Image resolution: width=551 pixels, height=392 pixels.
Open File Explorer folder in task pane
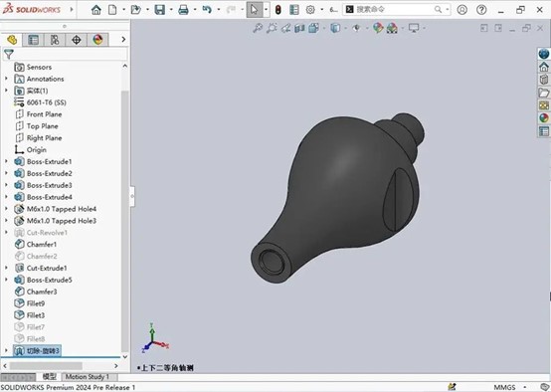tap(544, 93)
